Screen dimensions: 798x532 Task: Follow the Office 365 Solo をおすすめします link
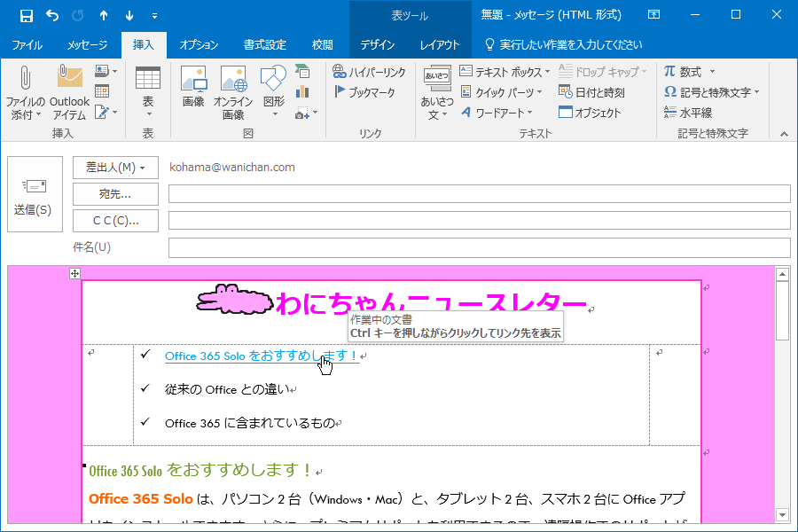[262, 356]
